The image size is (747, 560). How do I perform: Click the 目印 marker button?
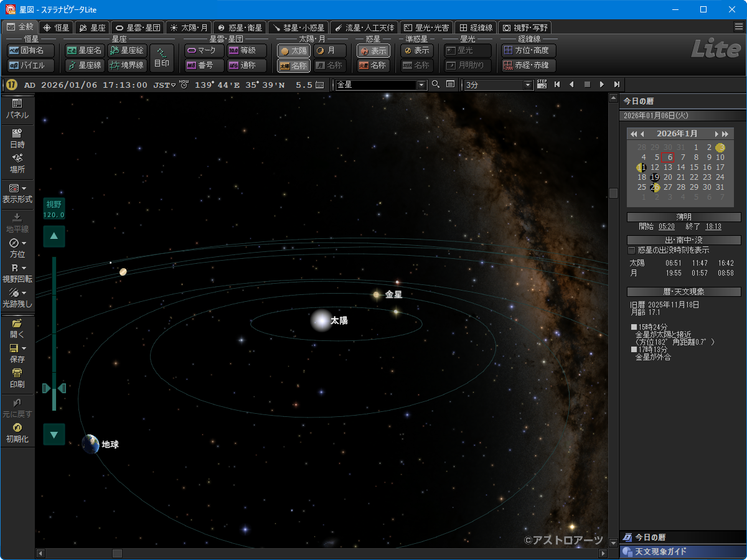click(162, 57)
